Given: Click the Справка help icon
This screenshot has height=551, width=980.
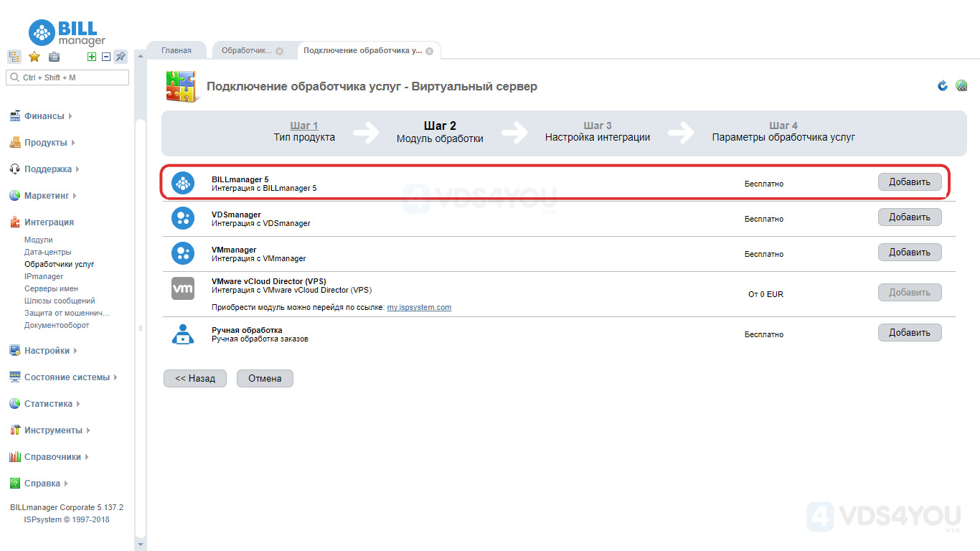Looking at the screenshot, I should [x=14, y=483].
